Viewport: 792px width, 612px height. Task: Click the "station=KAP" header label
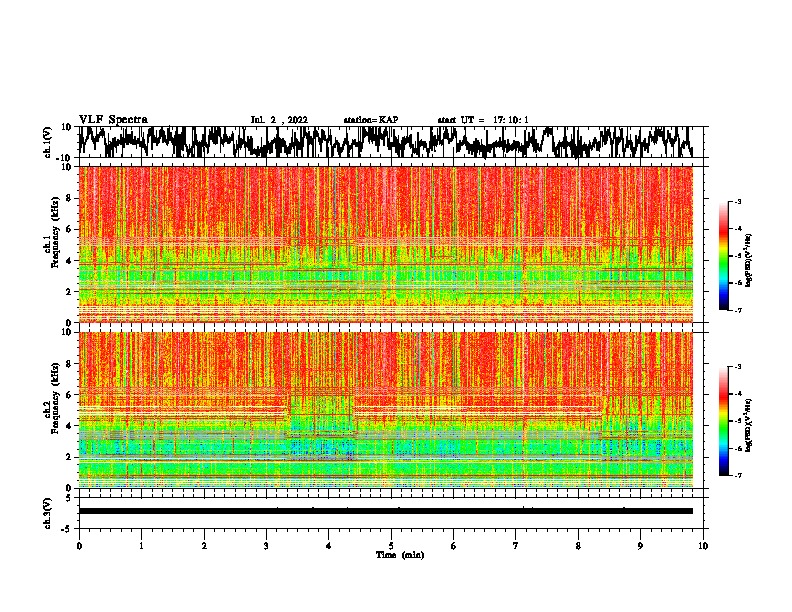click(371, 120)
